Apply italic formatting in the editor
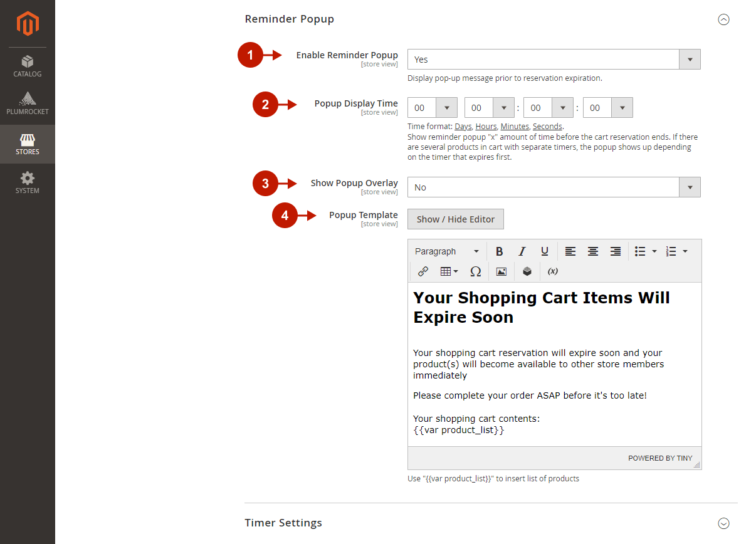Image resolution: width=756 pixels, height=544 pixels. tap(522, 251)
